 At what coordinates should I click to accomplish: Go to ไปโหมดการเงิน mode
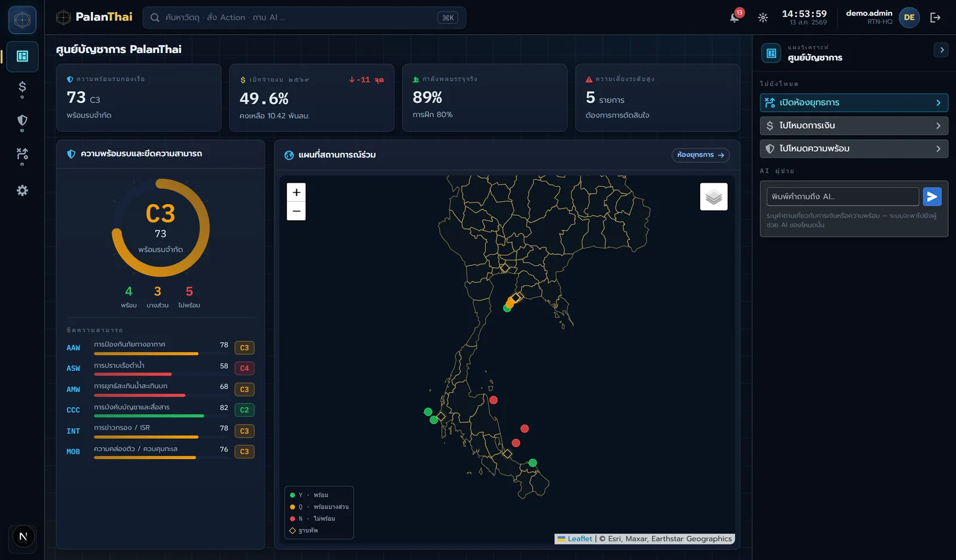(854, 125)
